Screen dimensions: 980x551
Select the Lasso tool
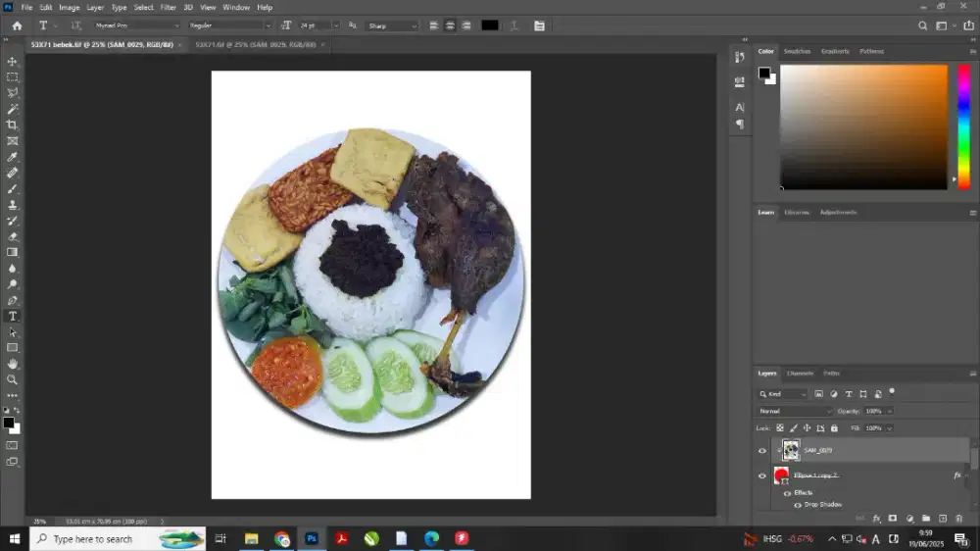12,92
